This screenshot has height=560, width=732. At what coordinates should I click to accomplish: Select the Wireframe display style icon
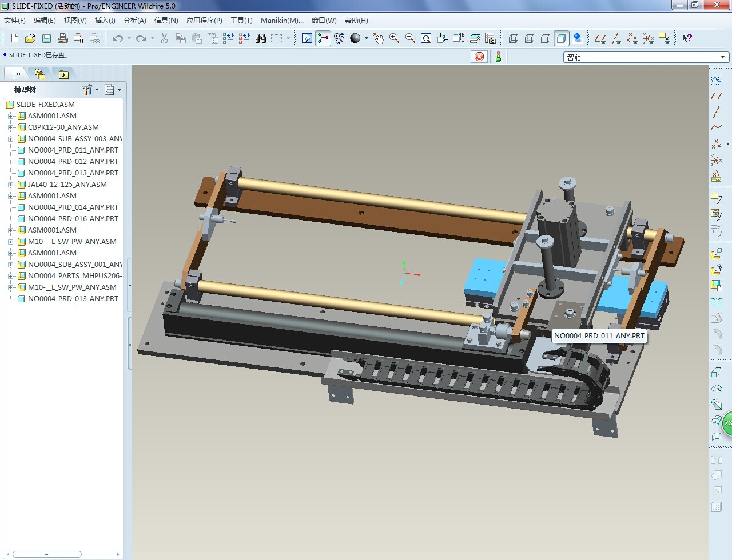514,38
